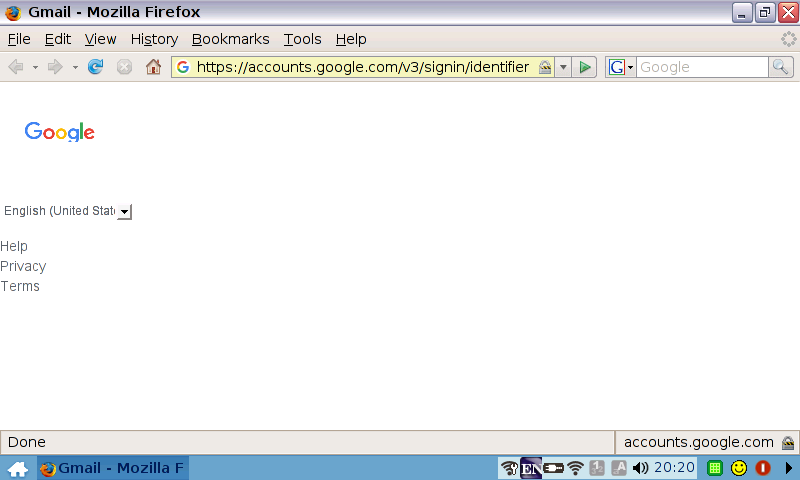Click the Google site favicon in address bar

pos(183,67)
